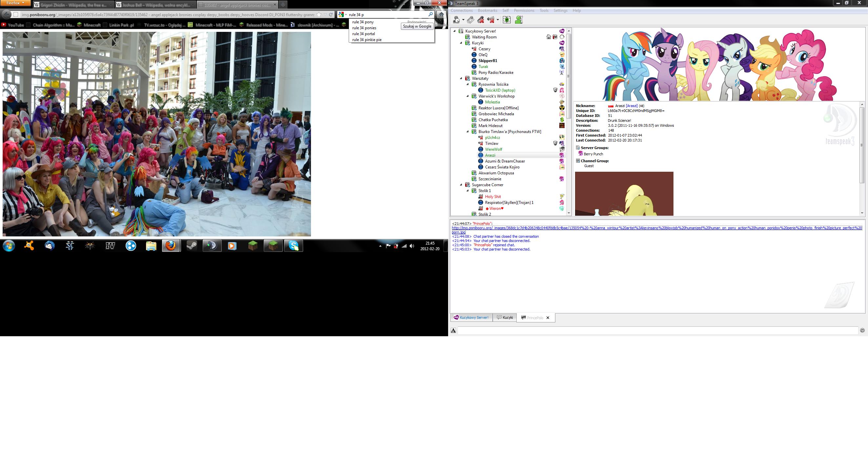
Task: Close the PrincePolo chat tab
Action: coord(548,318)
